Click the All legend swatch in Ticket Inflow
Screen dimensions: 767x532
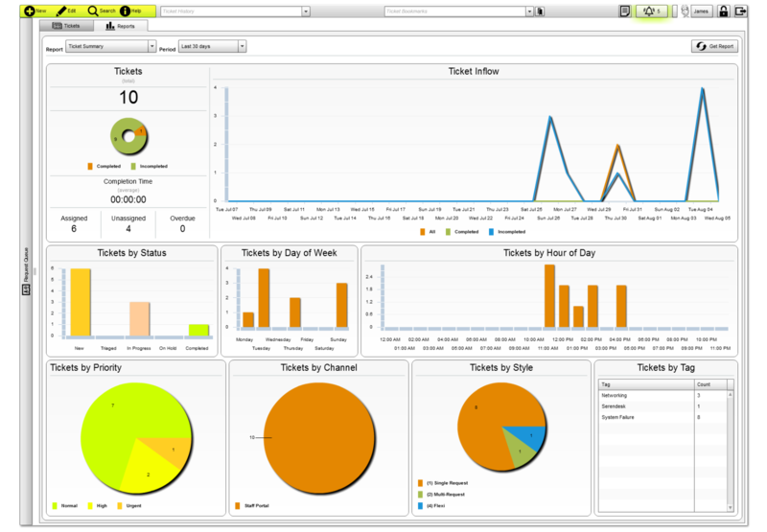coord(422,232)
